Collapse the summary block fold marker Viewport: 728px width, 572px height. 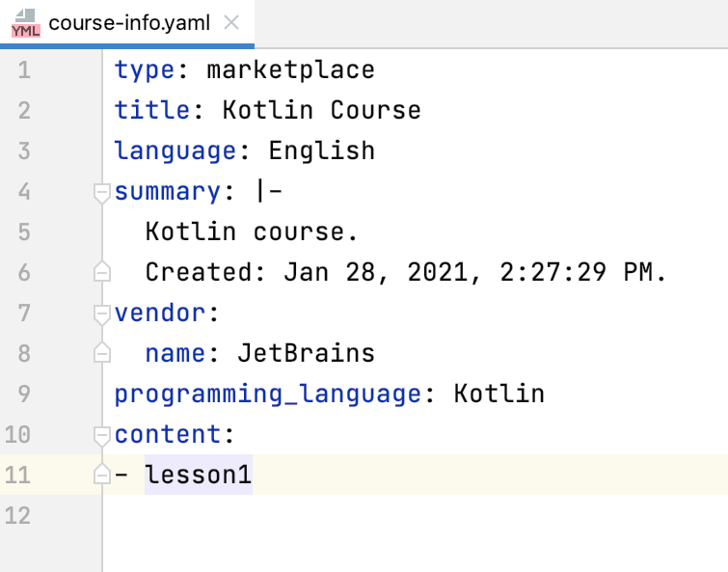(x=101, y=192)
